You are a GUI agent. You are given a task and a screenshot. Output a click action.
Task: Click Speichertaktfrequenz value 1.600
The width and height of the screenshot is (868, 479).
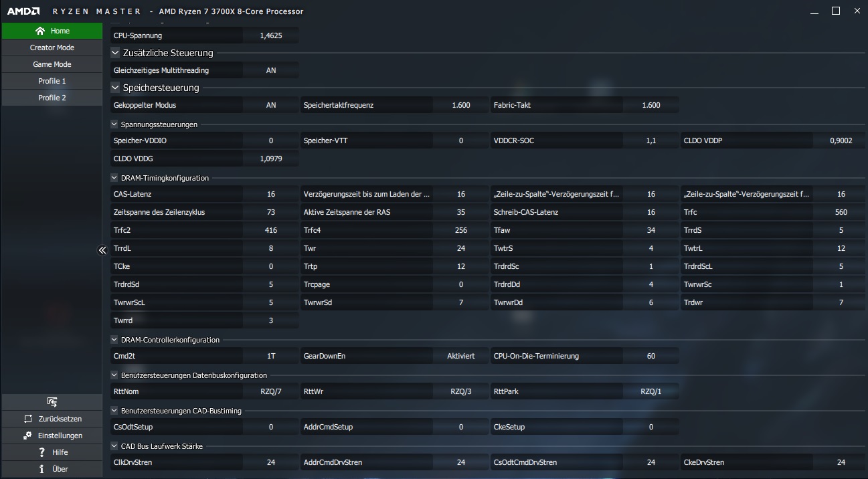coord(461,105)
